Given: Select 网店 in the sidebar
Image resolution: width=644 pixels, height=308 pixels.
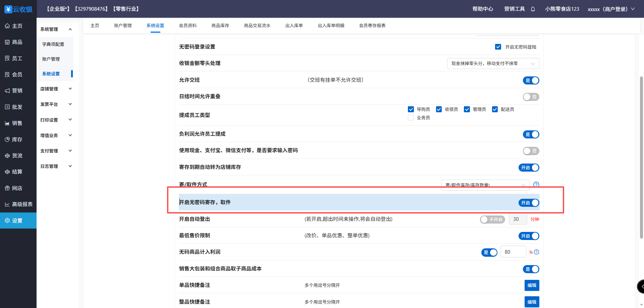Looking at the screenshot, I should (x=17, y=188).
